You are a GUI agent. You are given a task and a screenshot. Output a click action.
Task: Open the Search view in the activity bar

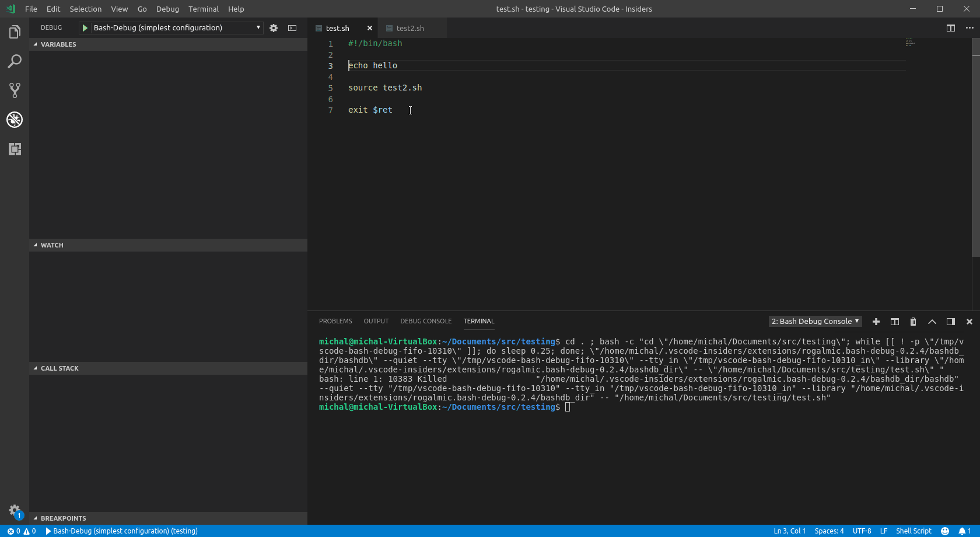(15, 61)
